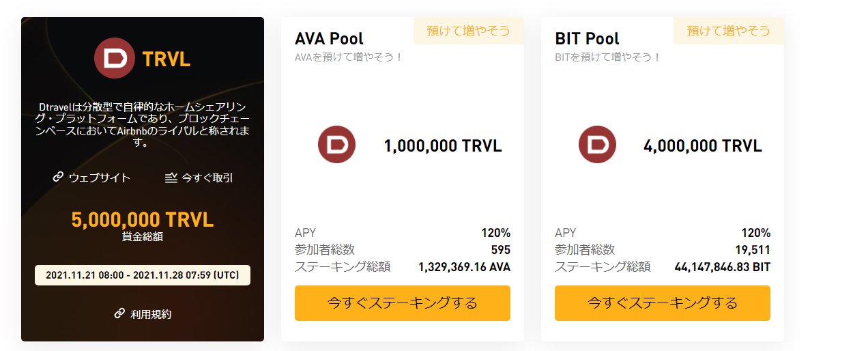Click the chain-link icon beside 利用規約
The image size is (868, 351).
119,314
